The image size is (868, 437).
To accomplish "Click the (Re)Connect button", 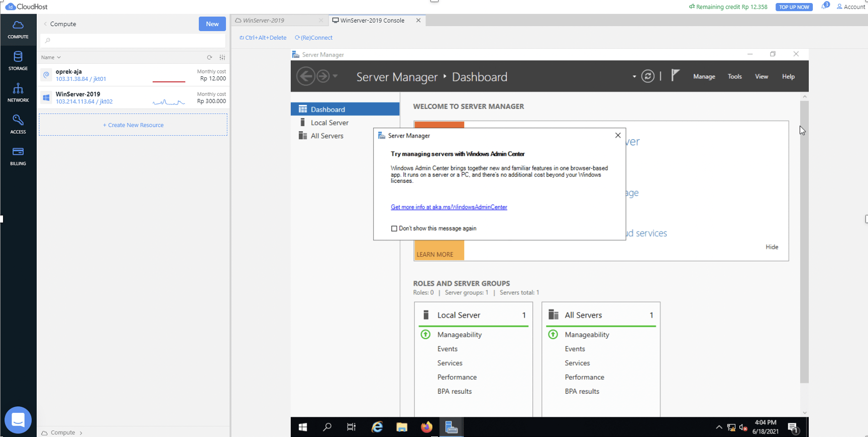I will 314,38.
